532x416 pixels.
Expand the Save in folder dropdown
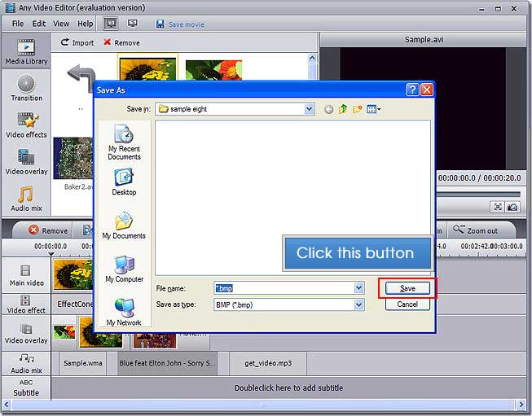pyautogui.click(x=309, y=109)
